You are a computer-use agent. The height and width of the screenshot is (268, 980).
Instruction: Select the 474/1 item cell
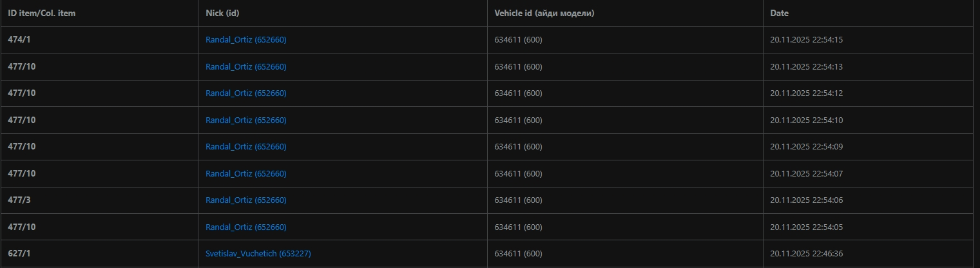tap(19, 40)
